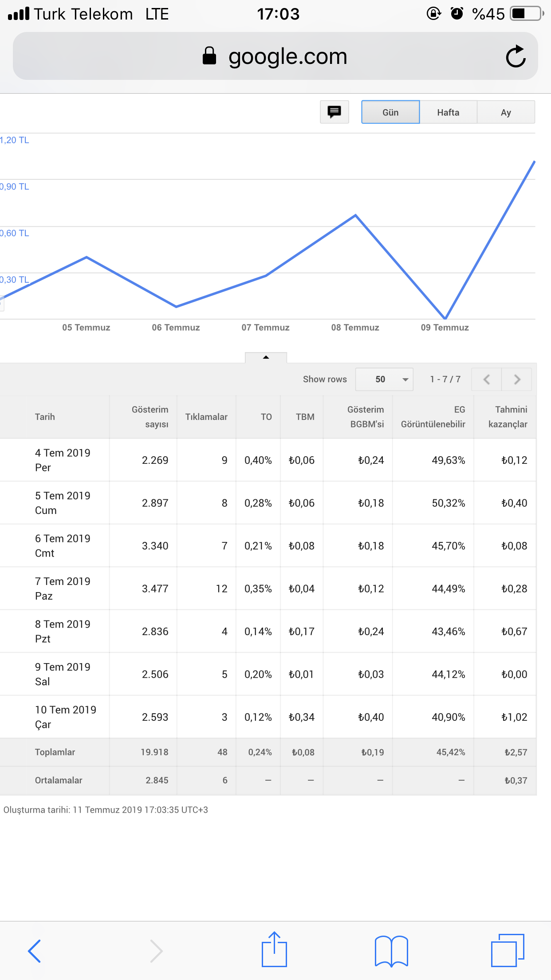Image resolution: width=551 pixels, height=980 pixels.
Task: Select the 08 Temmuz peak on chart
Action: pyautogui.click(x=355, y=215)
